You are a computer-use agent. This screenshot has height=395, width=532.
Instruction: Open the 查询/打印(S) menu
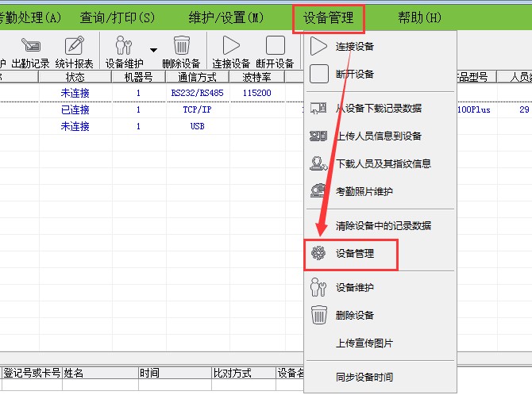[x=118, y=17]
